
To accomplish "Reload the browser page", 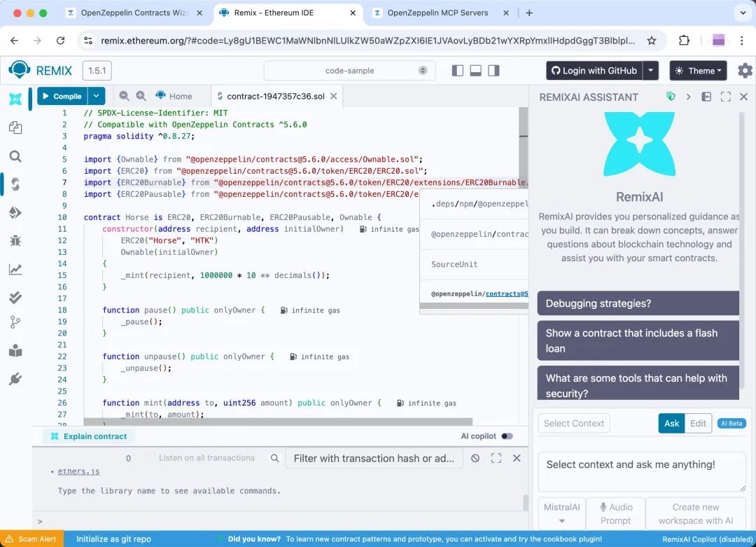I will 60,41.
